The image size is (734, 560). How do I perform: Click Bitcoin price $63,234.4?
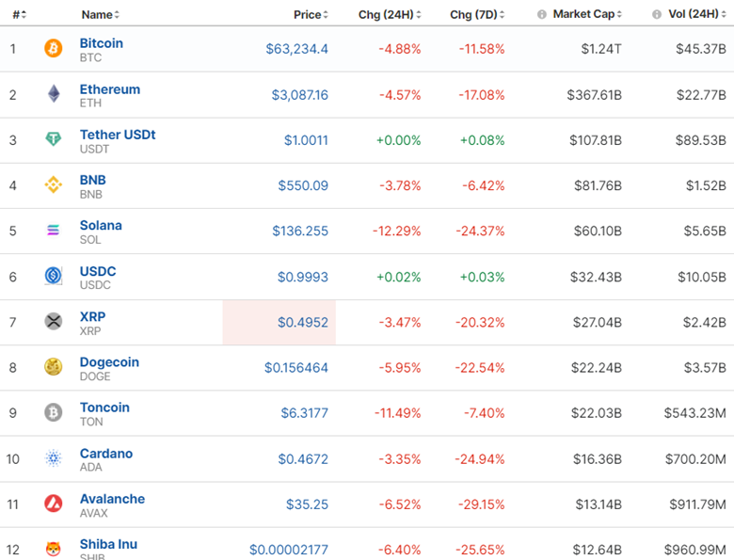tap(296, 49)
